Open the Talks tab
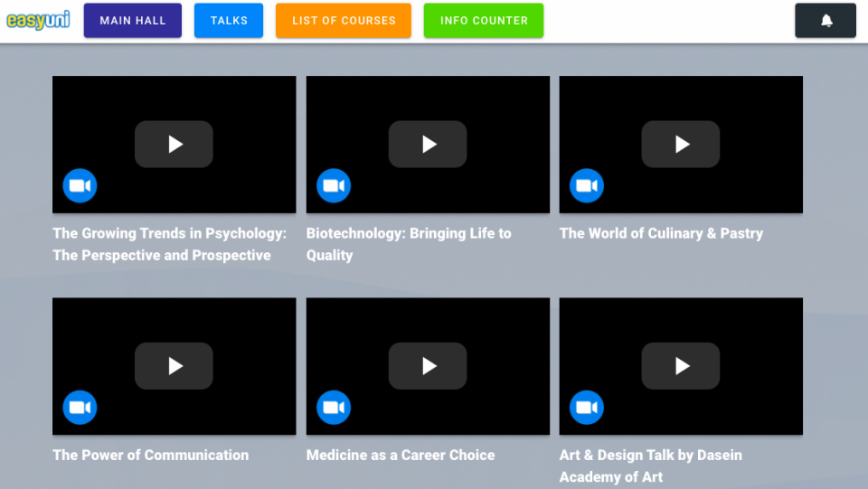 click(229, 21)
